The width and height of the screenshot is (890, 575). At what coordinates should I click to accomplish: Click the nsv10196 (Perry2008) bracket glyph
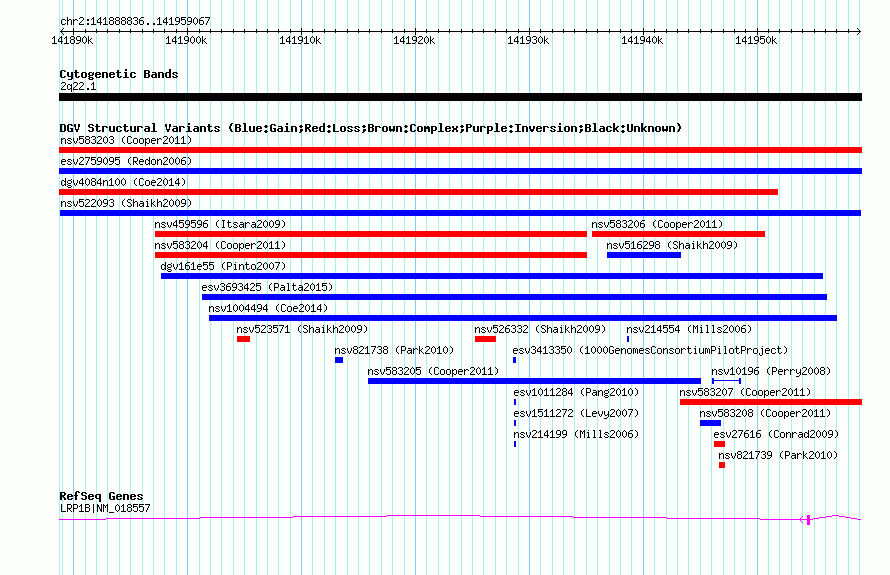click(x=727, y=381)
